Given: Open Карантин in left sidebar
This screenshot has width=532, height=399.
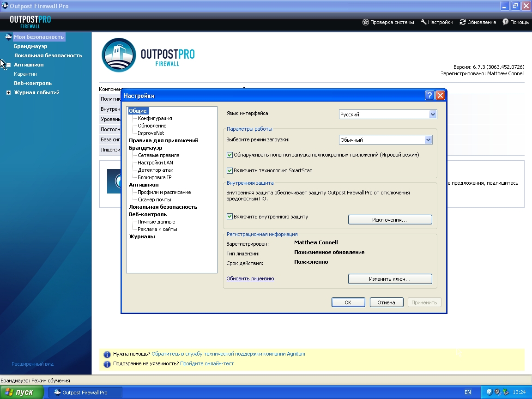Looking at the screenshot, I should pos(25,74).
